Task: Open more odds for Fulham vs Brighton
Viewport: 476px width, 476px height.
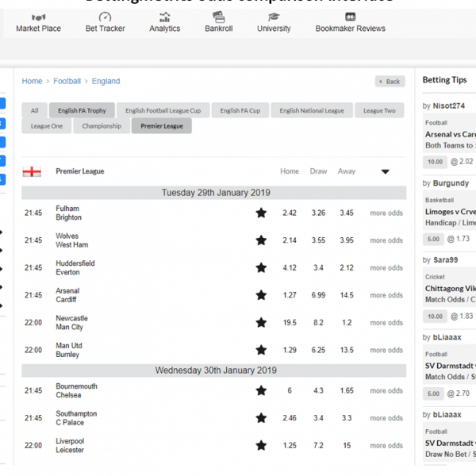Action: tap(386, 213)
